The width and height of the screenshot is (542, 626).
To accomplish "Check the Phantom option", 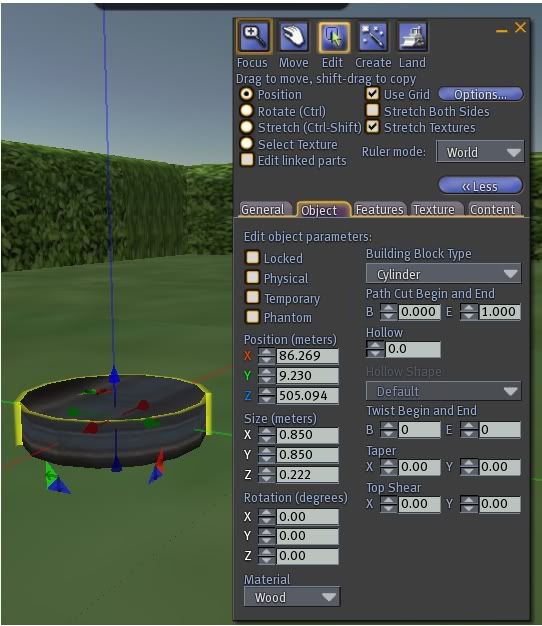I will 252,317.
